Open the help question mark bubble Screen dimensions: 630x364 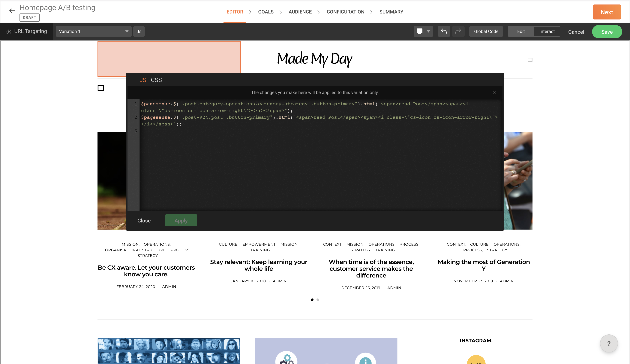tap(608, 344)
